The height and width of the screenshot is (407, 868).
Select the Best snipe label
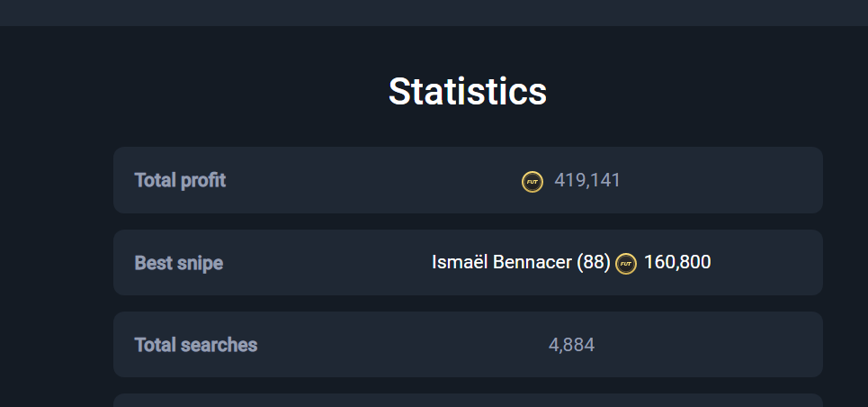pyautogui.click(x=179, y=263)
